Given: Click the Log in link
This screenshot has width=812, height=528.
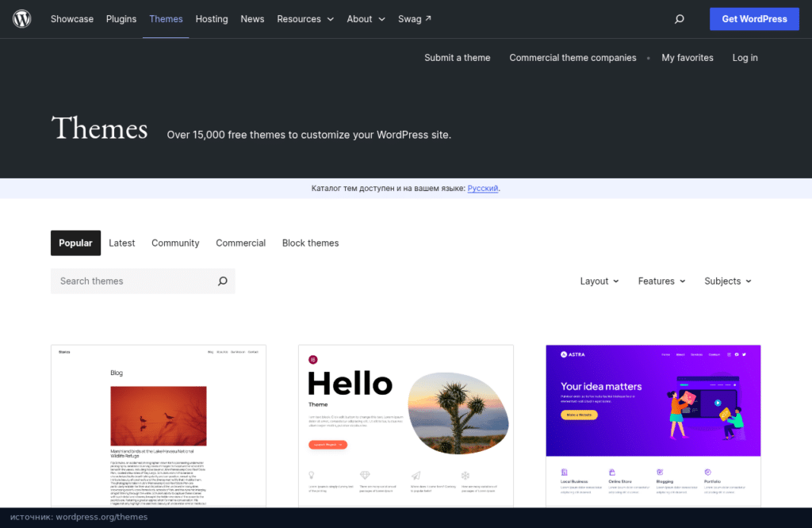Looking at the screenshot, I should pos(745,57).
